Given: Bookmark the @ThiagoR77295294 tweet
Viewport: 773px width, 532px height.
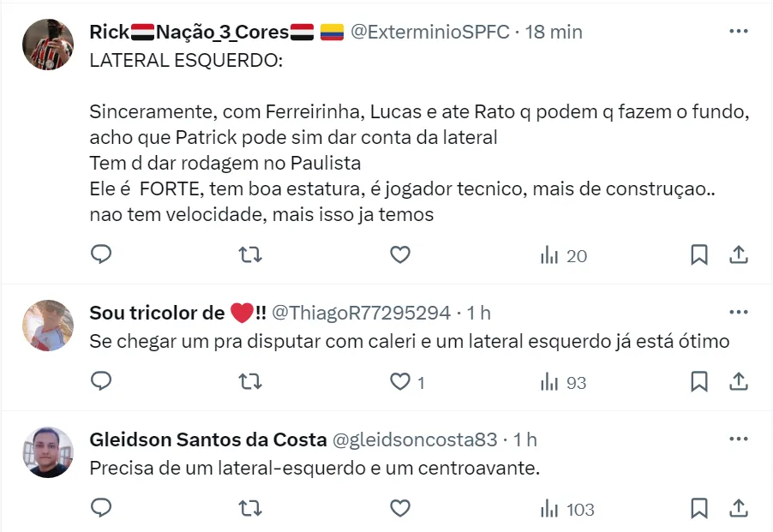Looking at the screenshot, I should click(698, 381).
